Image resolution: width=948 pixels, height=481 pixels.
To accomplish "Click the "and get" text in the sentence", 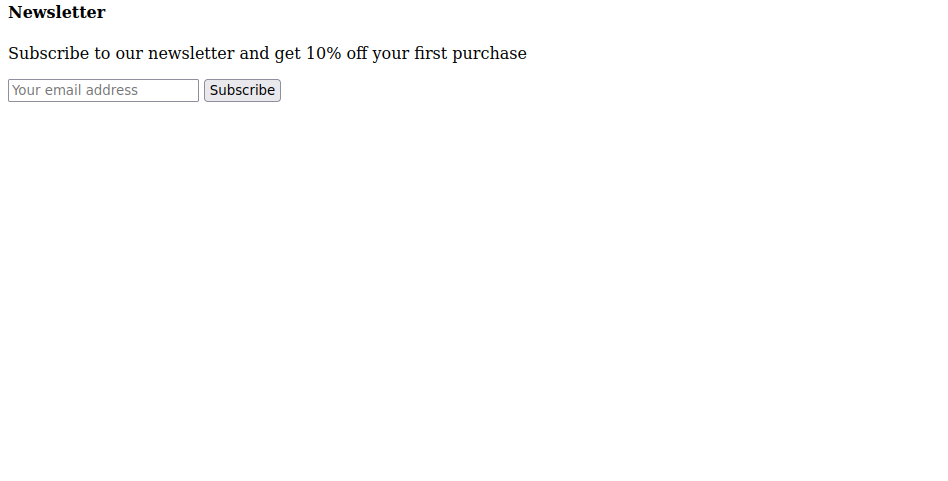I will (x=270, y=53).
